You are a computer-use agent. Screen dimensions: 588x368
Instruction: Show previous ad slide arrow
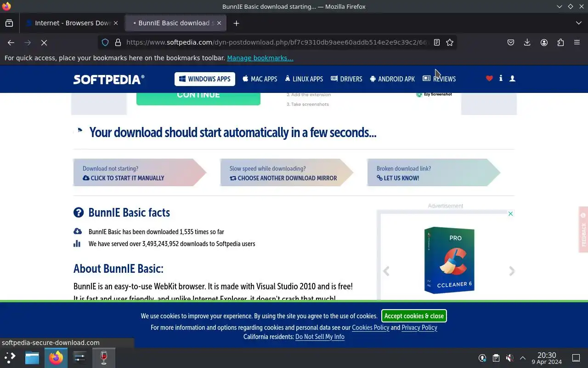coord(386,271)
